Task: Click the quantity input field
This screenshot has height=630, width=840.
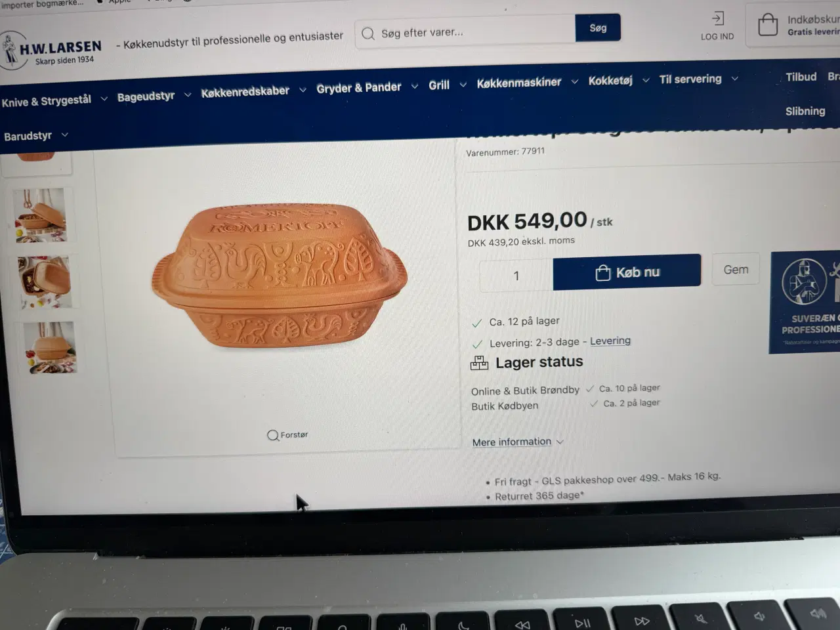Action: (516, 276)
